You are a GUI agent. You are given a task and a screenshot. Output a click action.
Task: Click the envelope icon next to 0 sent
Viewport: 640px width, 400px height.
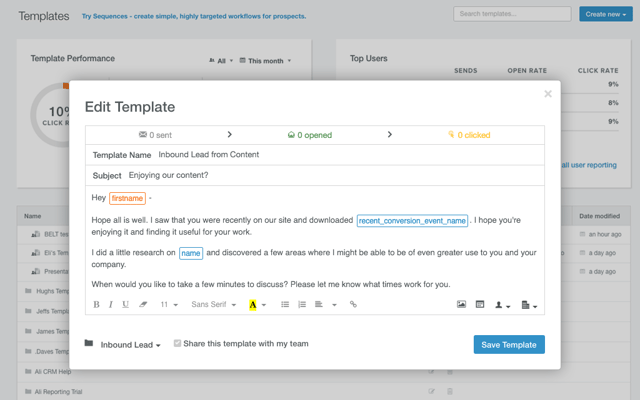(142, 134)
